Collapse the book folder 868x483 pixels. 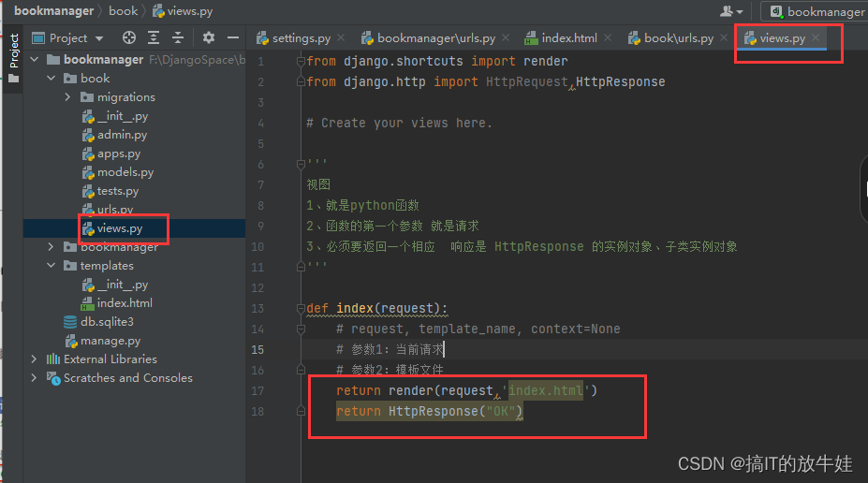51,78
